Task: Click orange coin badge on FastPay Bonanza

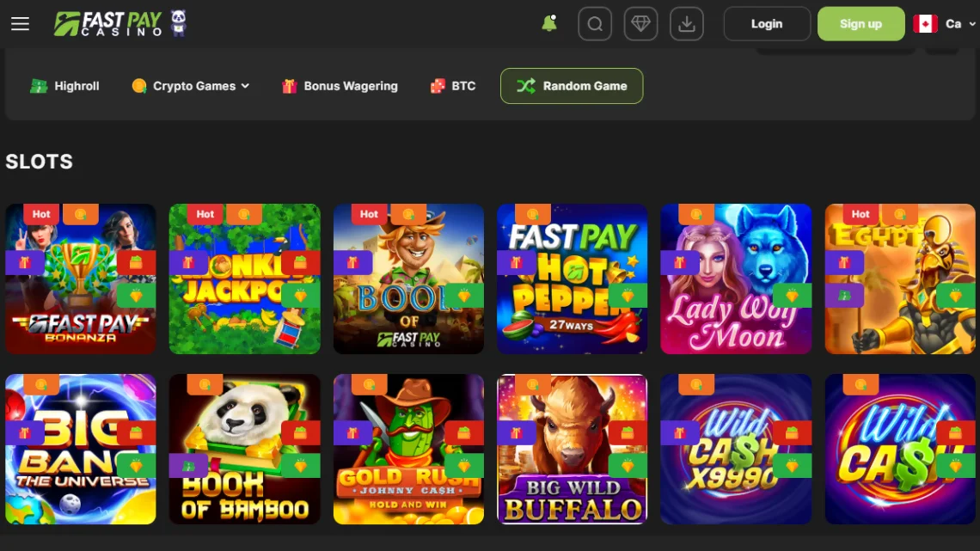Action: (x=81, y=214)
